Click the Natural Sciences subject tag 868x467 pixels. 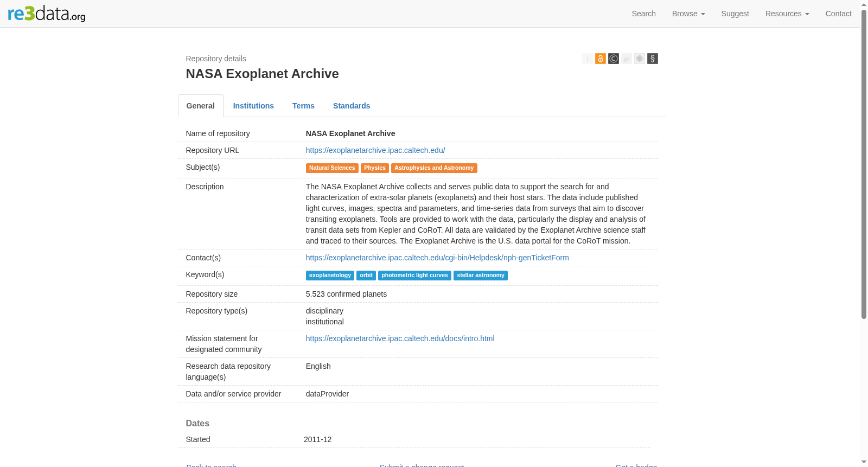[x=332, y=168]
